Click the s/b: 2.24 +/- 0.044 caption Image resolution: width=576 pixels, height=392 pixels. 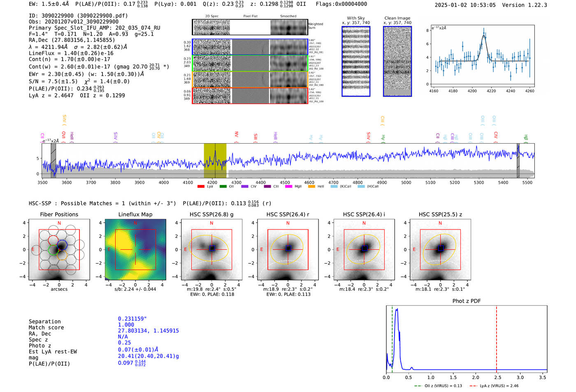point(135,289)
